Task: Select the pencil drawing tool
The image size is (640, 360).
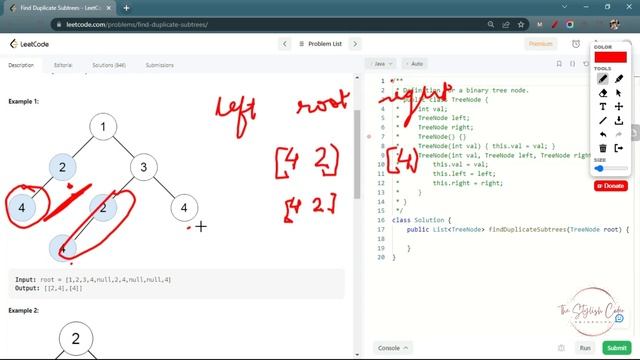Action: [603, 79]
